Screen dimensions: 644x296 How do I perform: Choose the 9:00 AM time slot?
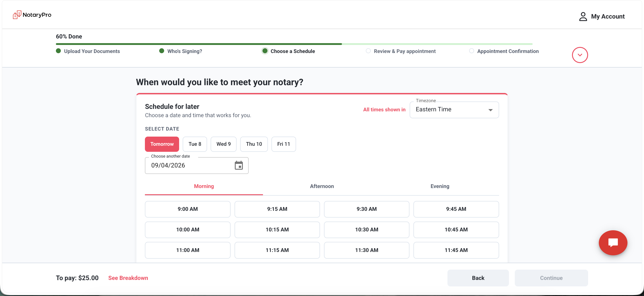[x=188, y=209]
